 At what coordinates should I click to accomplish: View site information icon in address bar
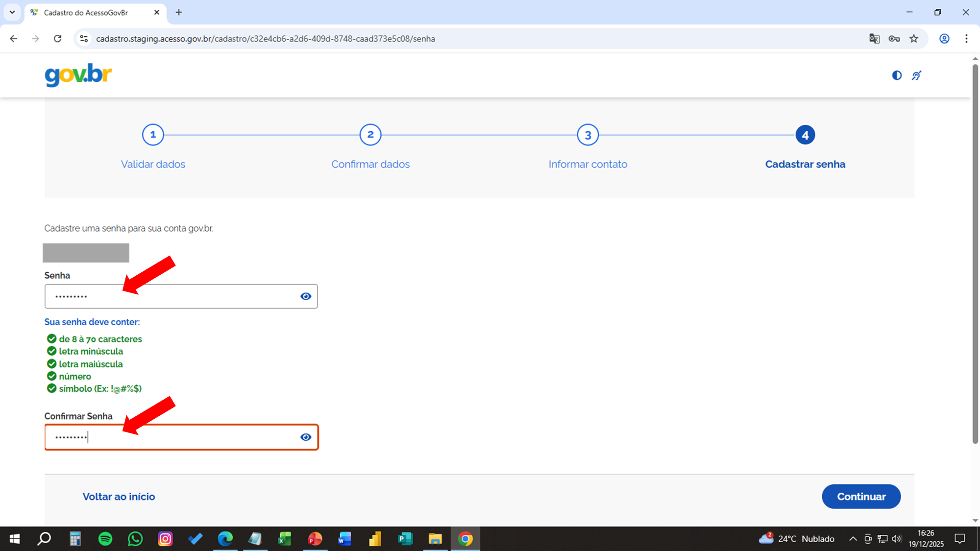(x=84, y=39)
